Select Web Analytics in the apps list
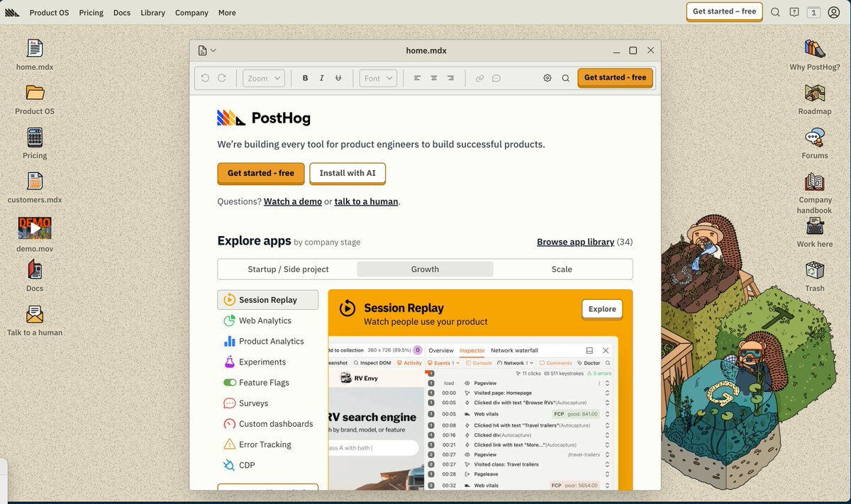The width and height of the screenshot is (851, 504). pyautogui.click(x=268, y=320)
